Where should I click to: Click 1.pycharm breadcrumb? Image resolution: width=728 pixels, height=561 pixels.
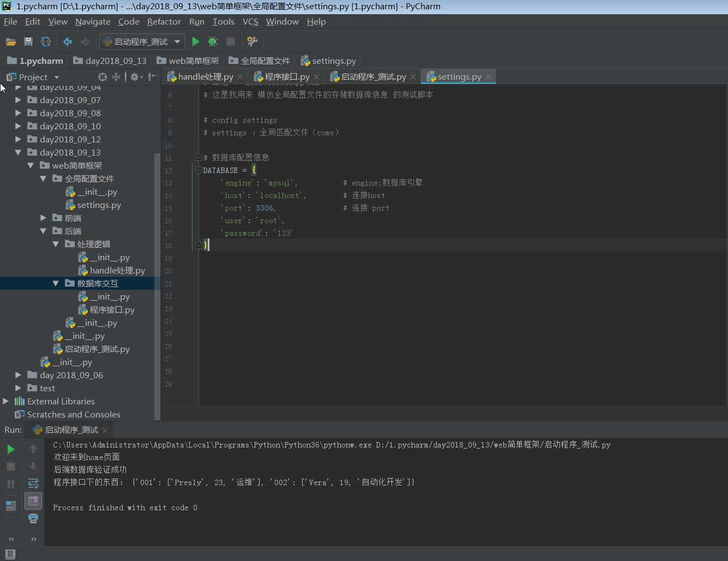click(35, 61)
